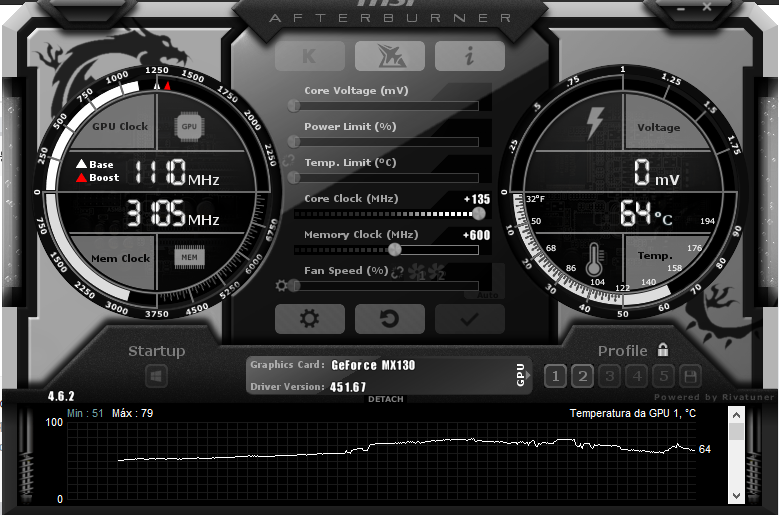The width and height of the screenshot is (779, 515).
Task: Click the DETACH monitor button
Action: [386, 399]
